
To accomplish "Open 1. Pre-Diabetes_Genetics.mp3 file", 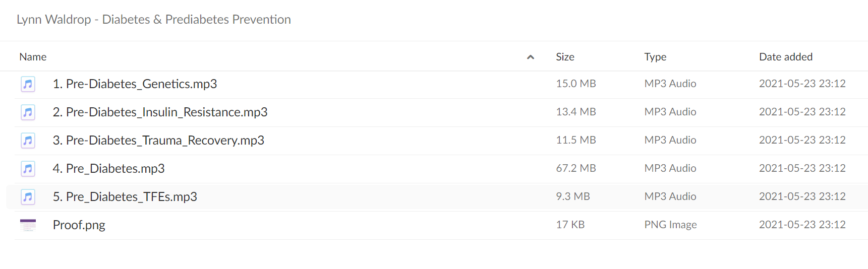I will 135,84.
